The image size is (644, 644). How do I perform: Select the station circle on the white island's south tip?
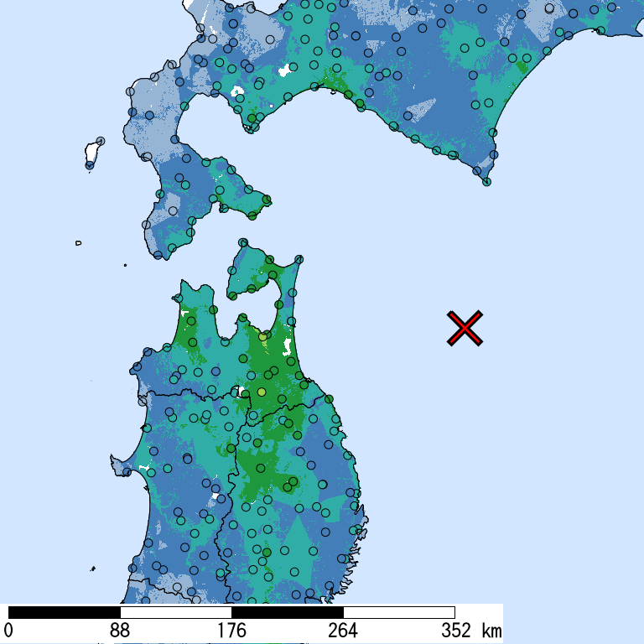pyautogui.click(x=90, y=165)
